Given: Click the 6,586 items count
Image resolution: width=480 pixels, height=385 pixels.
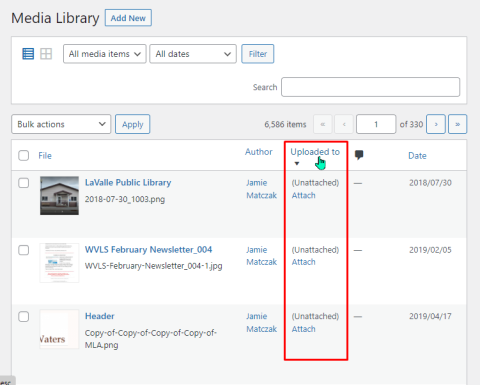Looking at the screenshot, I should (285, 124).
